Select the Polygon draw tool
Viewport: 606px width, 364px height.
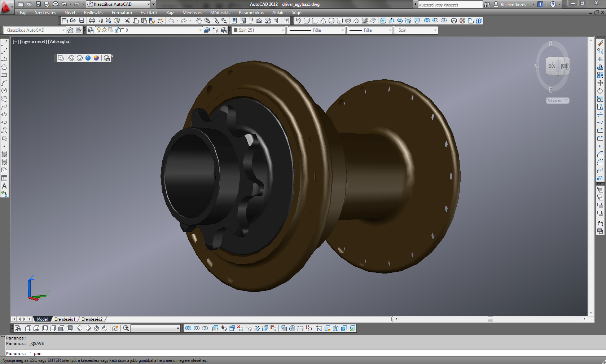[4, 67]
